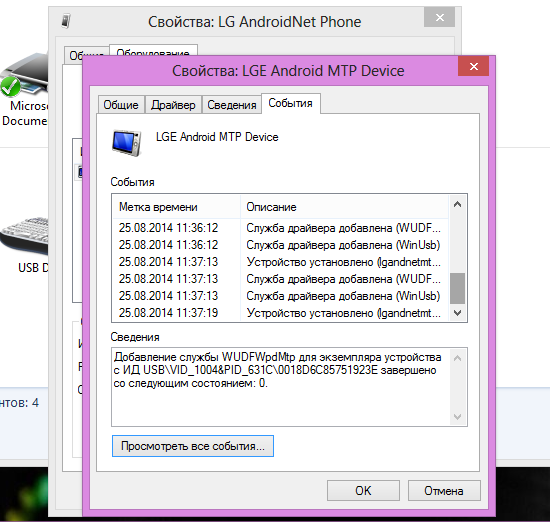The width and height of the screenshot is (550, 522).
Task: Select the 11:36:12 WinUsb driver service event
Action: pos(280,245)
